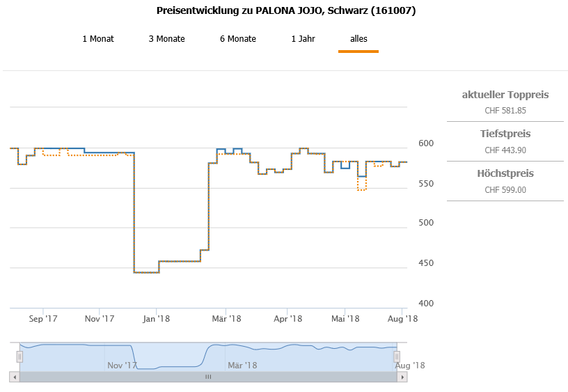Image resolution: width=568 pixels, height=392 pixels.
Task: Switch to the 3 Monate range
Action: coord(167,39)
